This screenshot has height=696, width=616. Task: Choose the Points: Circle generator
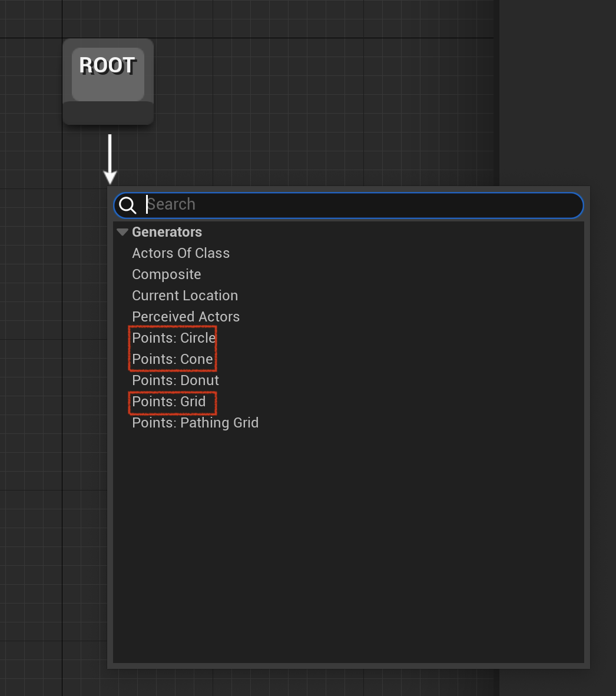(174, 338)
